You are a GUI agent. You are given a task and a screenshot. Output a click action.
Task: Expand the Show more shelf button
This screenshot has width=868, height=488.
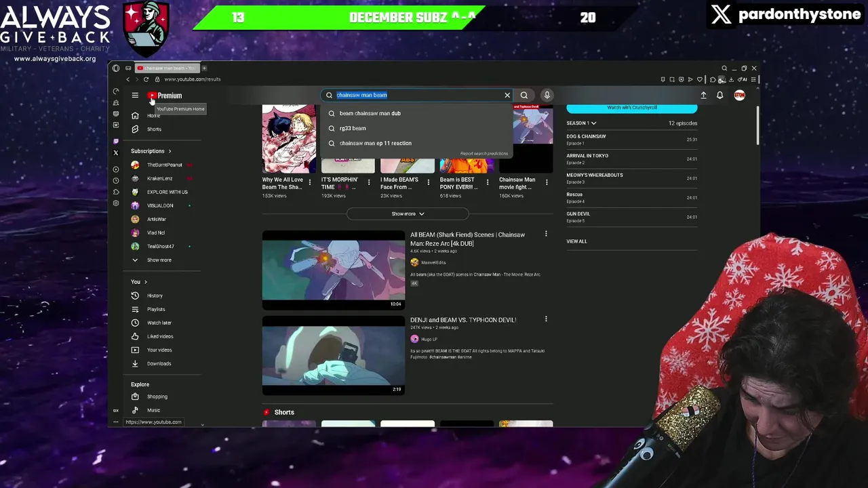click(408, 213)
